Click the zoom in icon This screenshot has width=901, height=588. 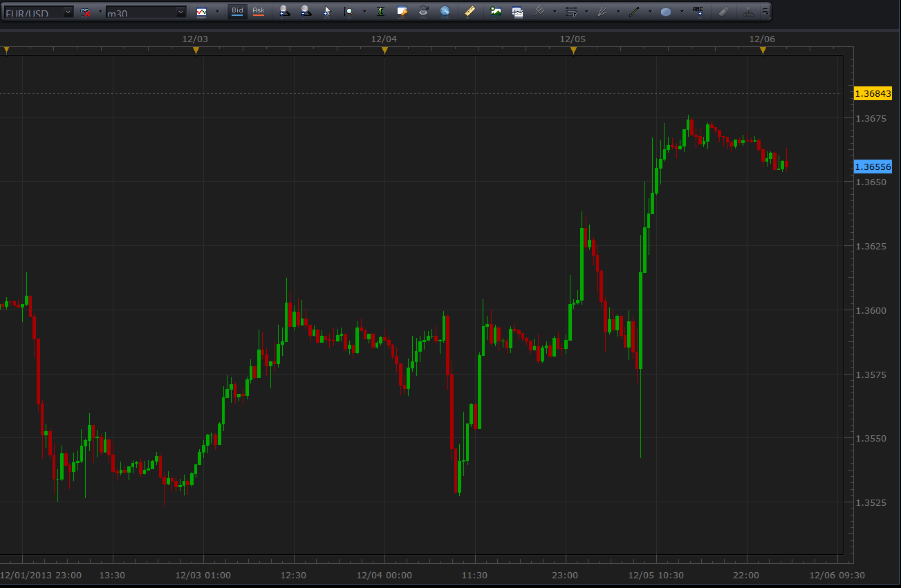tap(284, 11)
